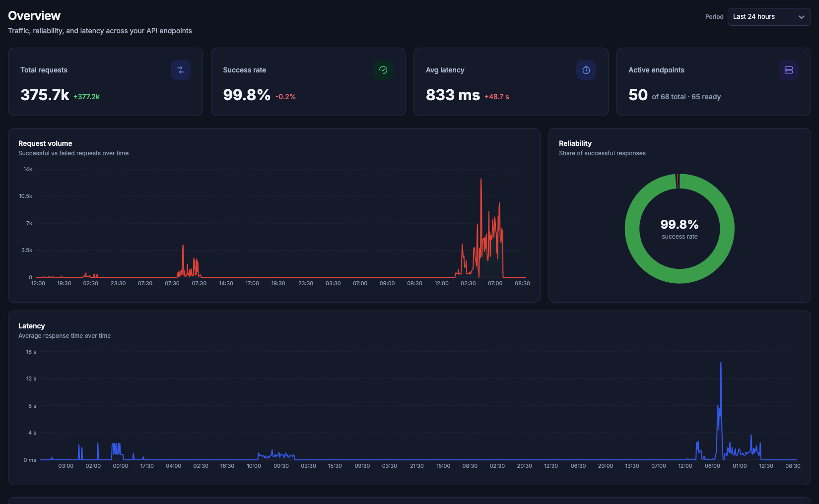Click the Latency chart title

tap(32, 326)
